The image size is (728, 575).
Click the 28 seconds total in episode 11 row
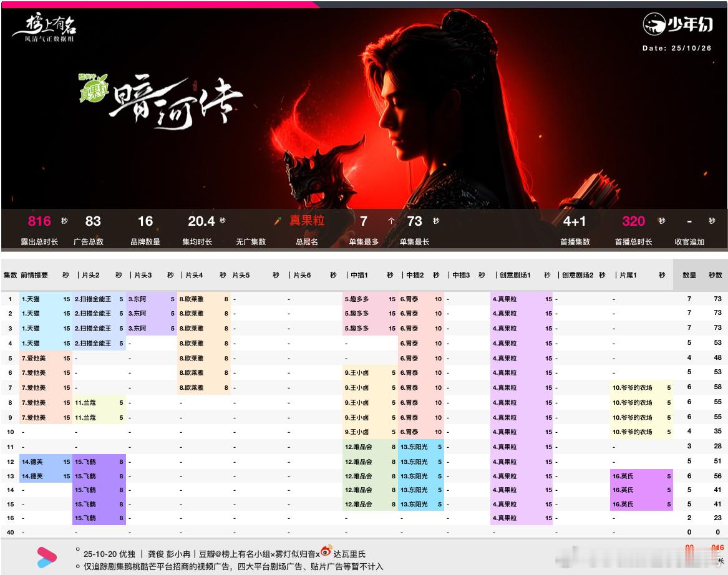[x=718, y=446]
